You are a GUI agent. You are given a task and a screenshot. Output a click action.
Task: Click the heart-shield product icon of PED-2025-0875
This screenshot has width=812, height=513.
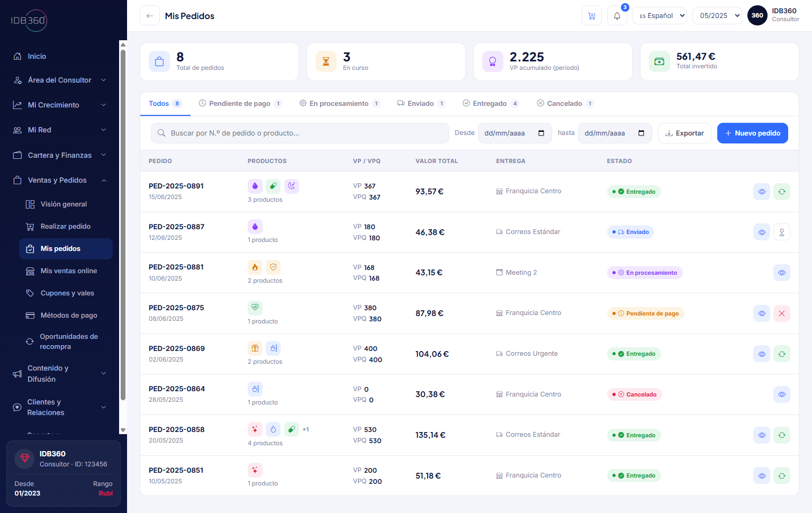[255, 308]
